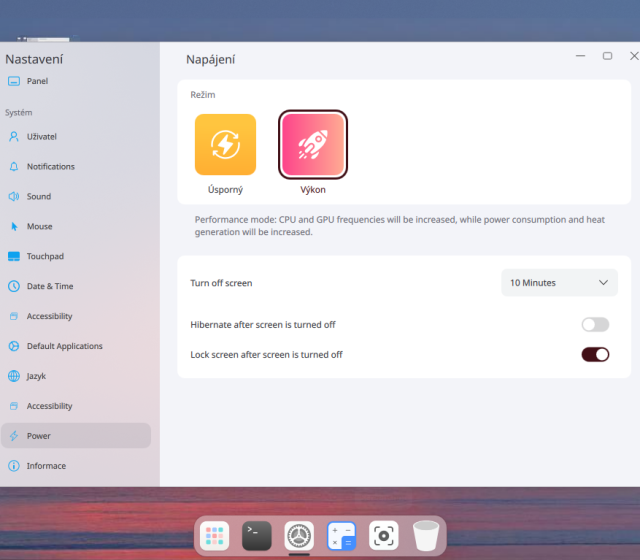Click the chevron arrow beside 10 Minutes
640x560 pixels.
[x=603, y=283]
